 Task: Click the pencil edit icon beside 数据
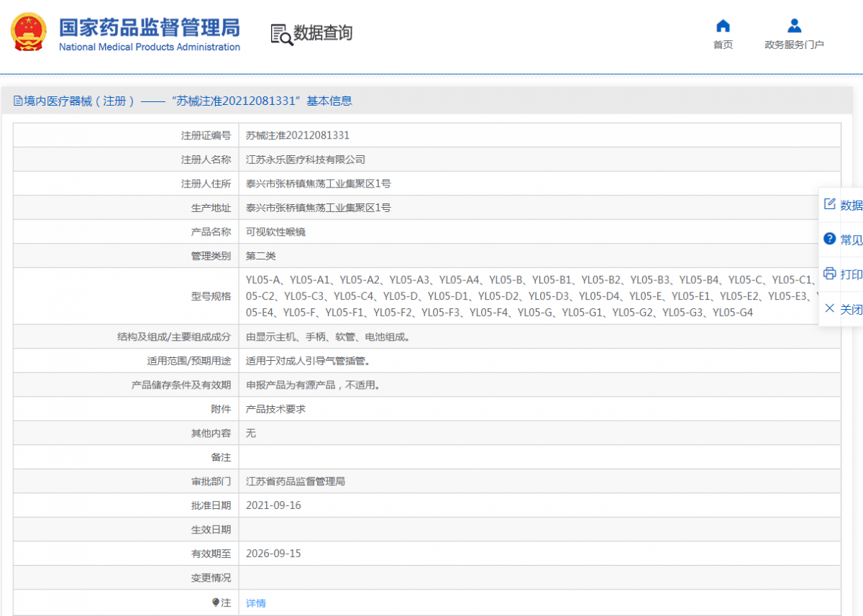tap(828, 204)
